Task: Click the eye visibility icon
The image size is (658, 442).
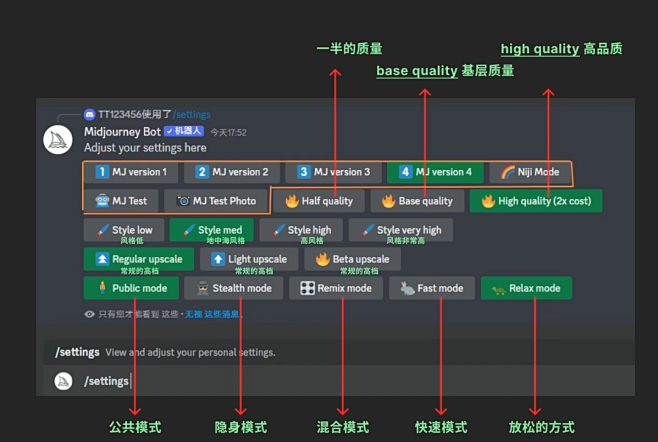Action: coord(89,314)
